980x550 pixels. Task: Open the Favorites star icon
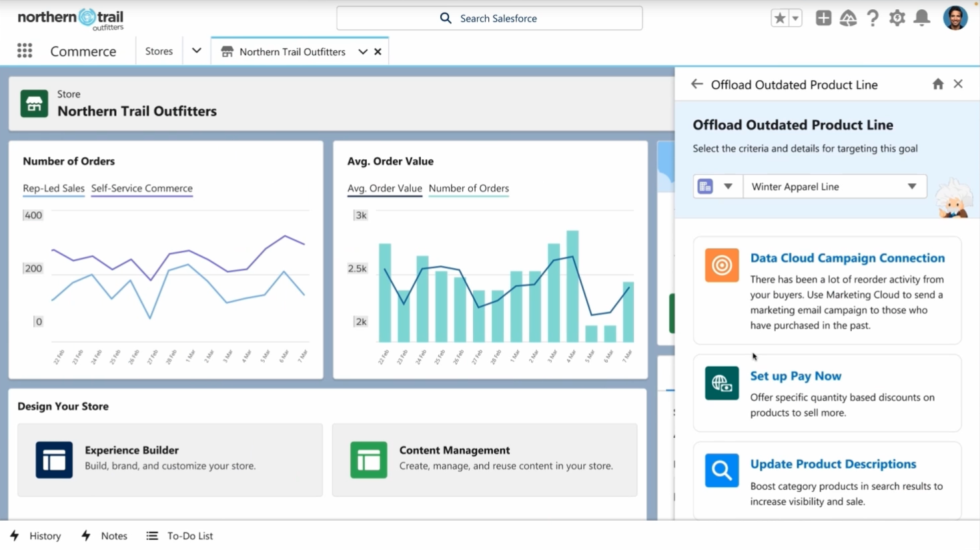pyautogui.click(x=779, y=18)
